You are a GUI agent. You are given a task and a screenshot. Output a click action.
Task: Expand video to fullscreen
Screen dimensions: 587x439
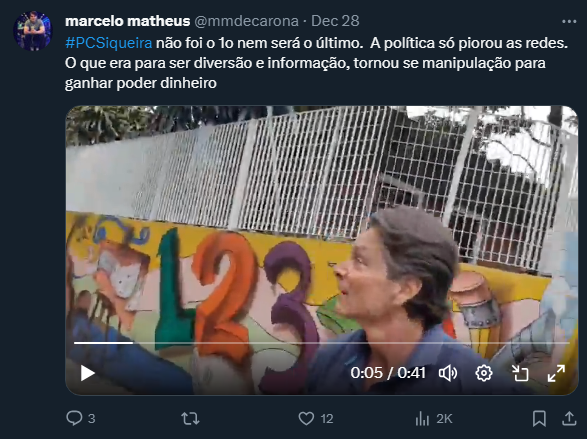556,373
